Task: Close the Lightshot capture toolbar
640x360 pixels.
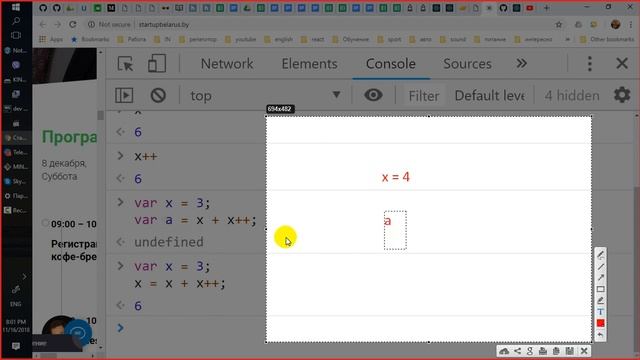Action: pyautogui.click(x=584, y=351)
